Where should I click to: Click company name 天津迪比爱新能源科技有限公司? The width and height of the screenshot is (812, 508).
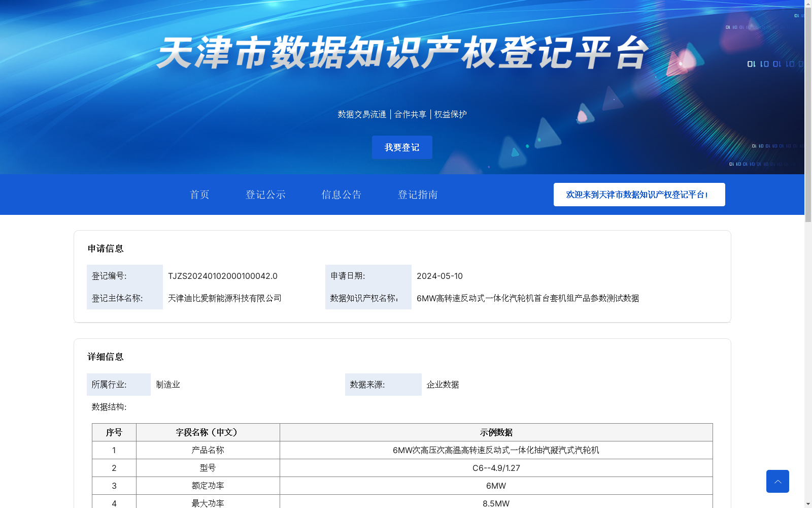(x=225, y=298)
